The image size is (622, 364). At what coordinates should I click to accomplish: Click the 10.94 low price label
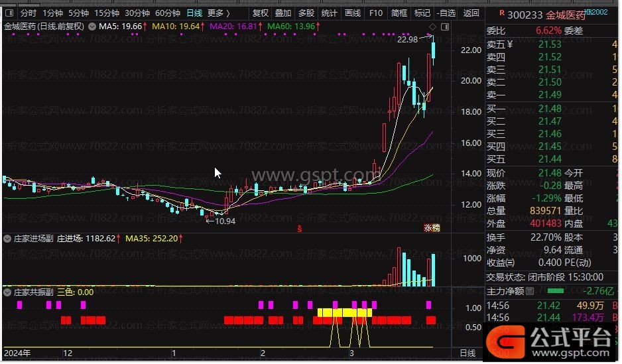pos(225,221)
